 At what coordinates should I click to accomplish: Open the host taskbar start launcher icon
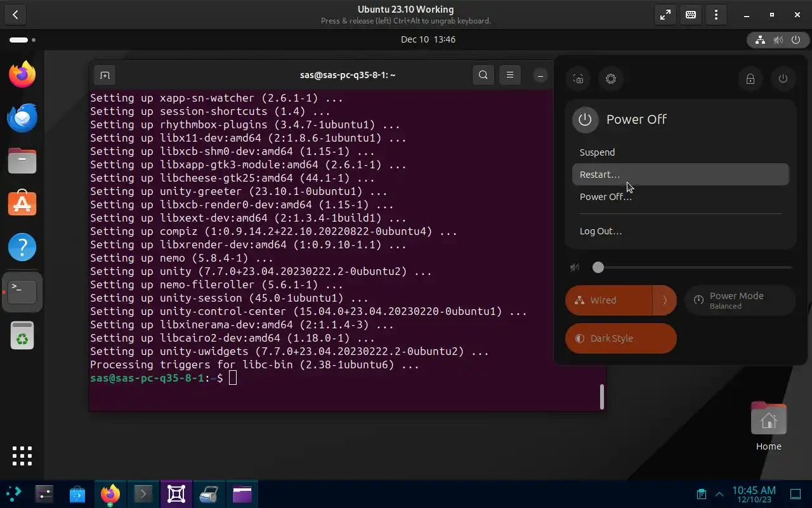(14, 493)
